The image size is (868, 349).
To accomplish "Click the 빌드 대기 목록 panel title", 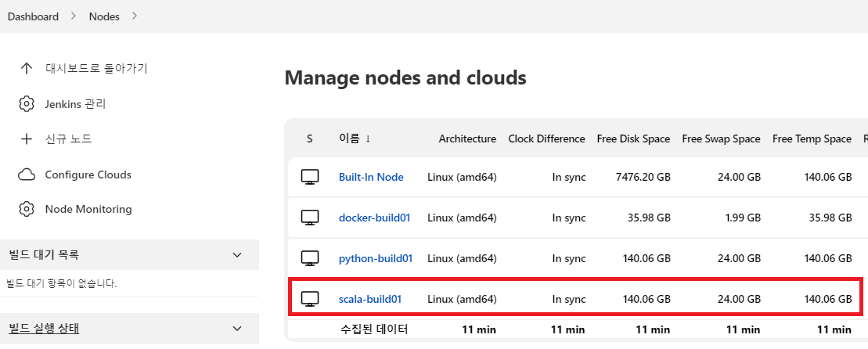I will [45, 255].
